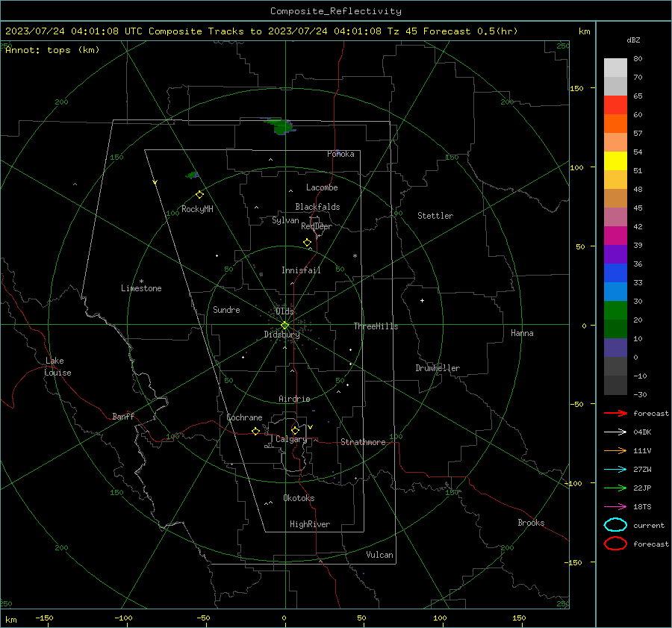
Task: Click the Vulcan city label
Action: (x=379, y=555)
